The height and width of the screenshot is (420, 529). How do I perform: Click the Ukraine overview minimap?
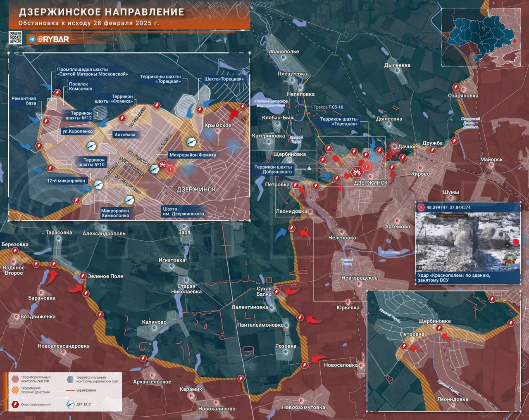[x=481, y=37]
